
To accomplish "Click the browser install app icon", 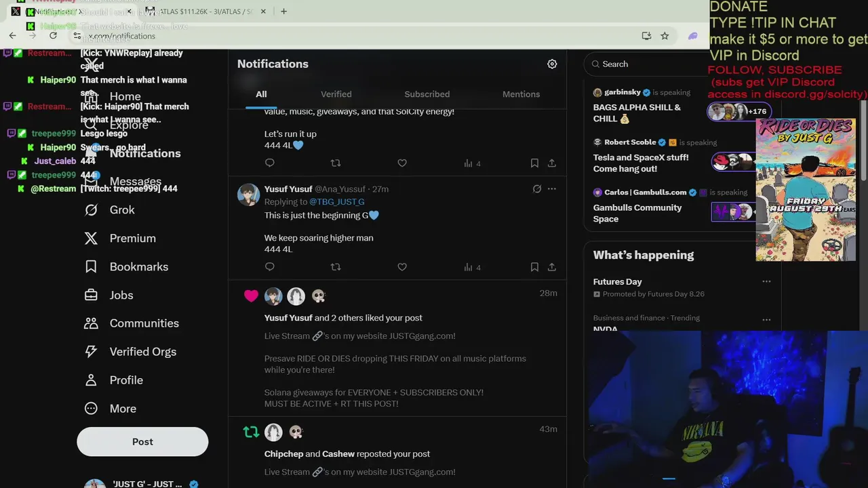I will [646, 36].
